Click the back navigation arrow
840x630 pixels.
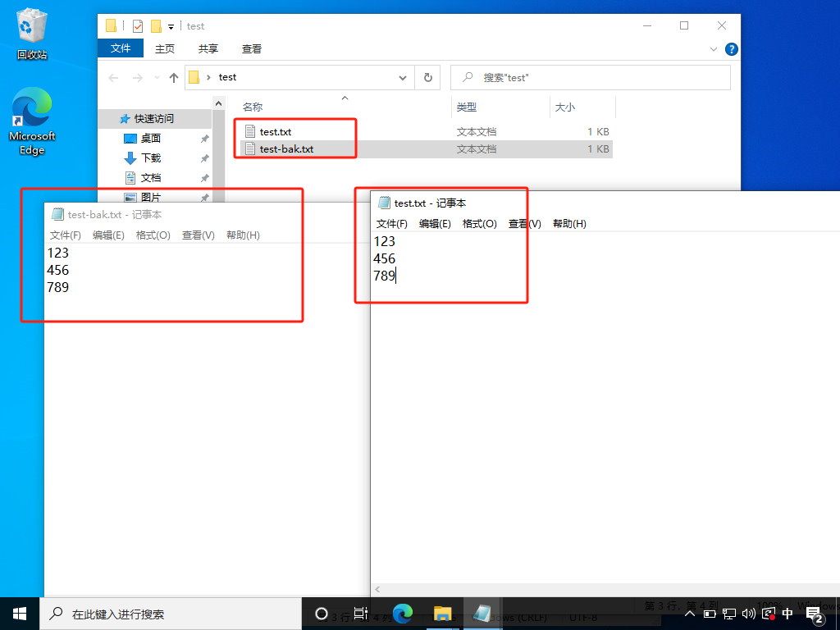click(x=113, y=76)
